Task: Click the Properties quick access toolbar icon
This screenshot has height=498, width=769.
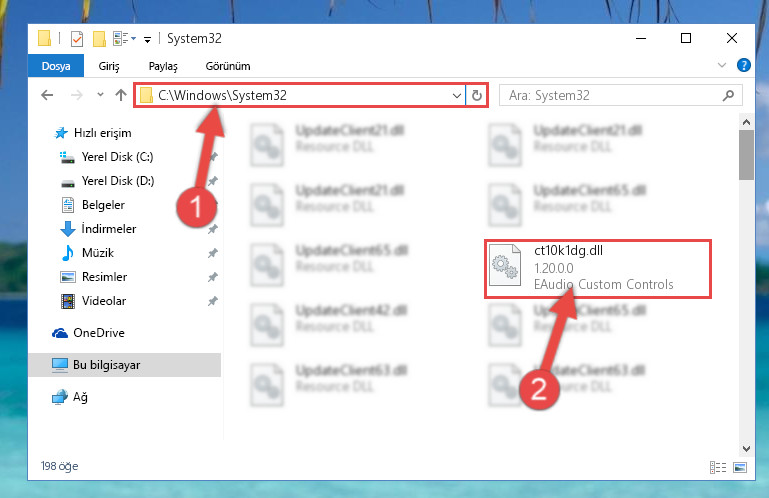Action: (x=77, y=39)
